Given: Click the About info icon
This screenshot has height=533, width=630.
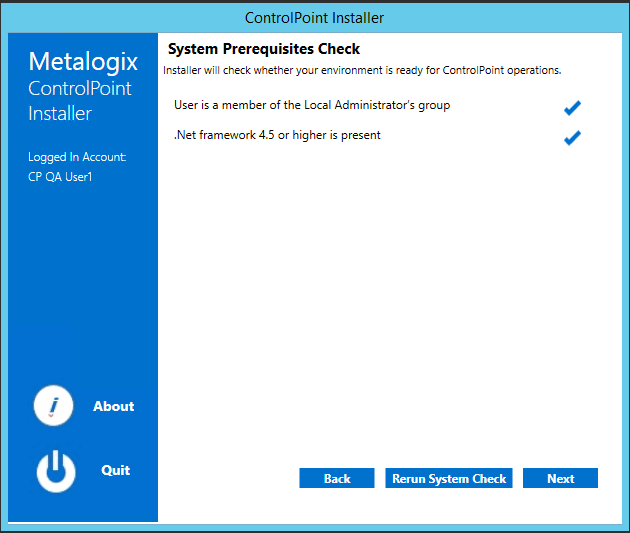Looking at the screenshot, I should [54, 406].
